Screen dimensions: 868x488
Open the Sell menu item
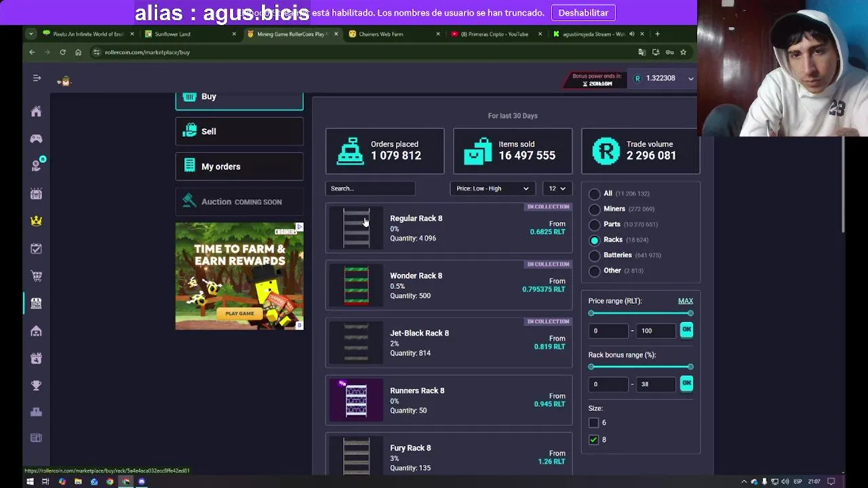tap(239, 131)
